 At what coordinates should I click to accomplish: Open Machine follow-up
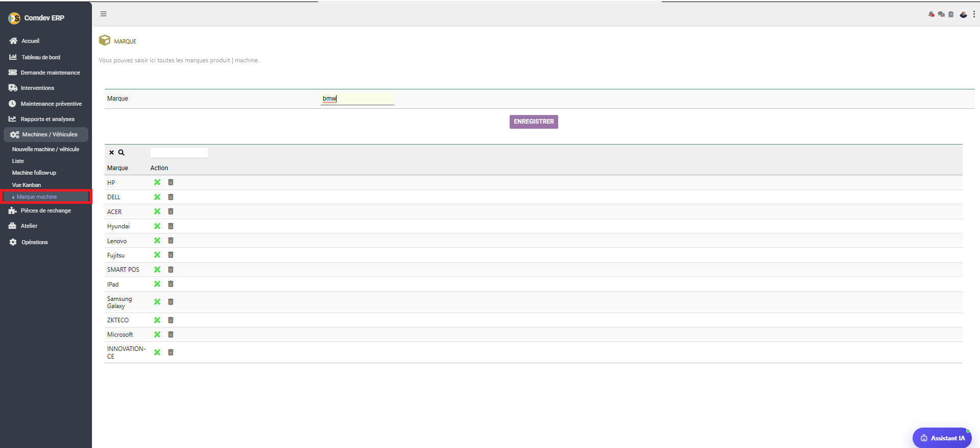pyautogui.click(x=34, y=173)
